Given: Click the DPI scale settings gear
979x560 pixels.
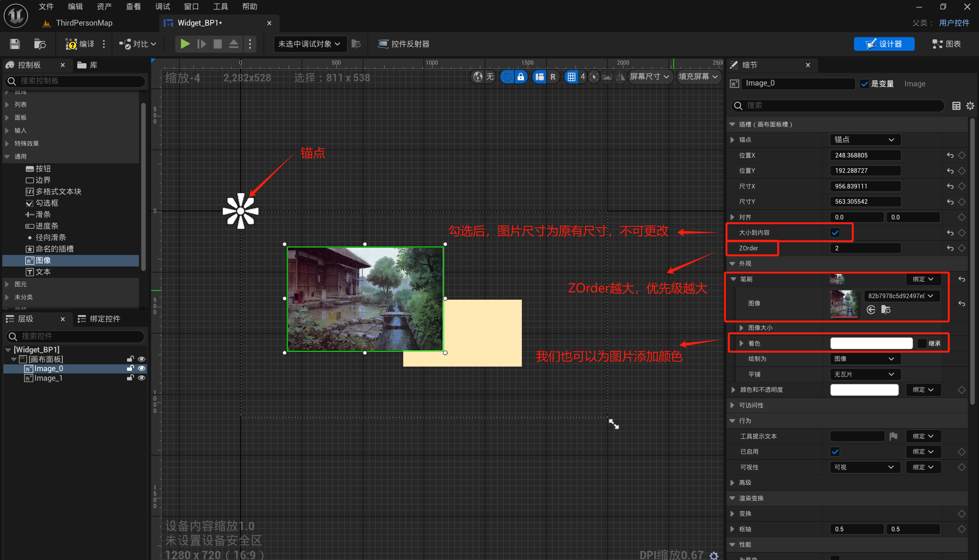Looking at the screenshot, I should 714,555.
